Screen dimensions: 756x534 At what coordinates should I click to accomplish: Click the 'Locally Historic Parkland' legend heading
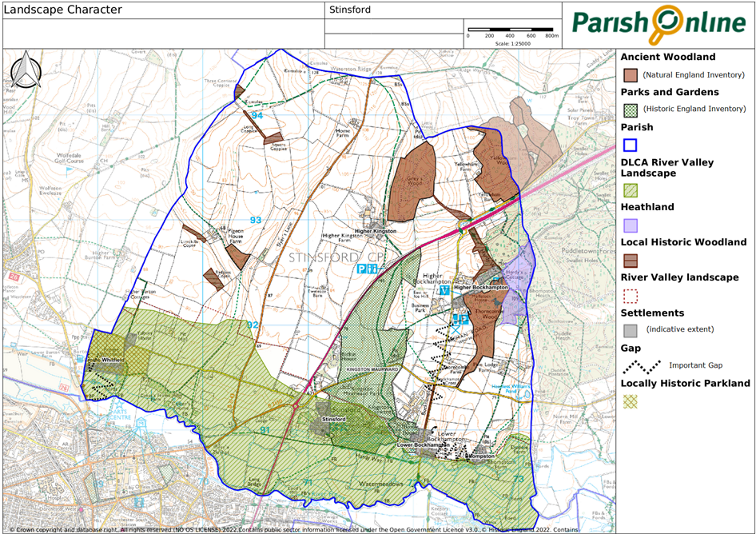[x=686, y=384]
